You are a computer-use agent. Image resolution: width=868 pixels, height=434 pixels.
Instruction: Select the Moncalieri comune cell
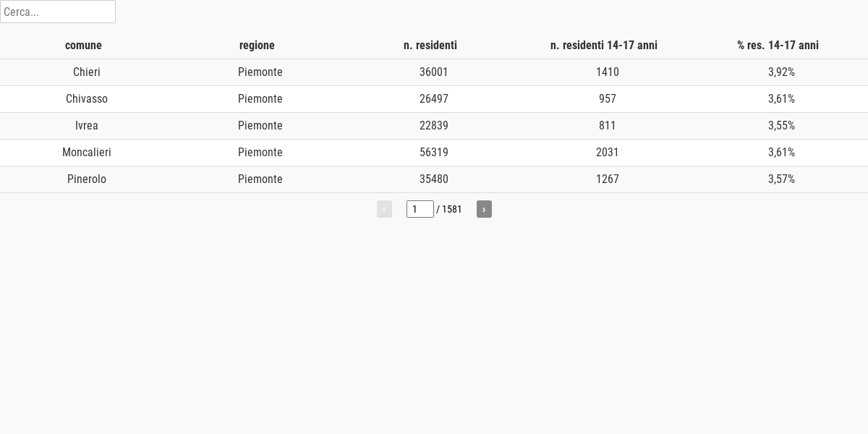point(87,153)
